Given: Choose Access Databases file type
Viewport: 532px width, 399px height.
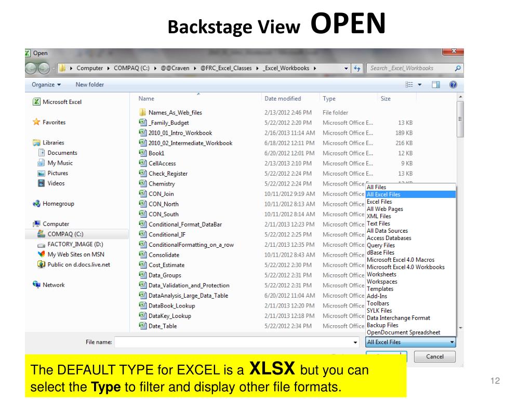Looking at the screenshot, I should coord(410,238).
